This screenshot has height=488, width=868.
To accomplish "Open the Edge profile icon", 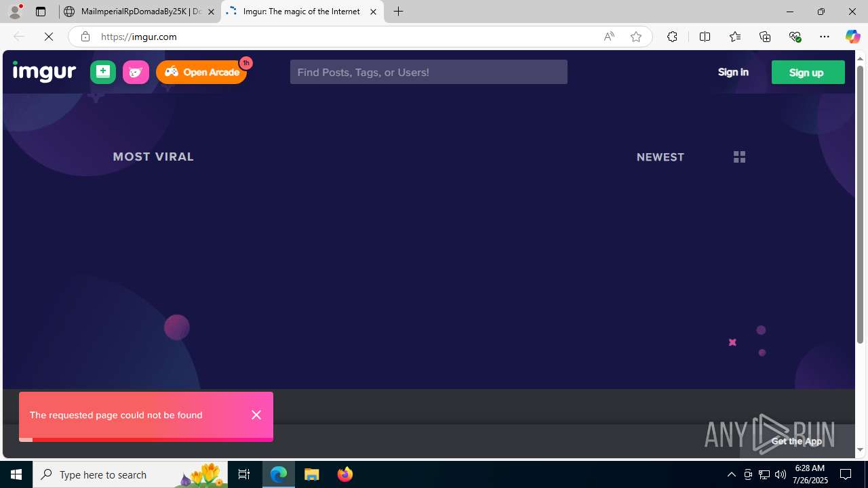I will pyautogui.click(x=15, y=12).
